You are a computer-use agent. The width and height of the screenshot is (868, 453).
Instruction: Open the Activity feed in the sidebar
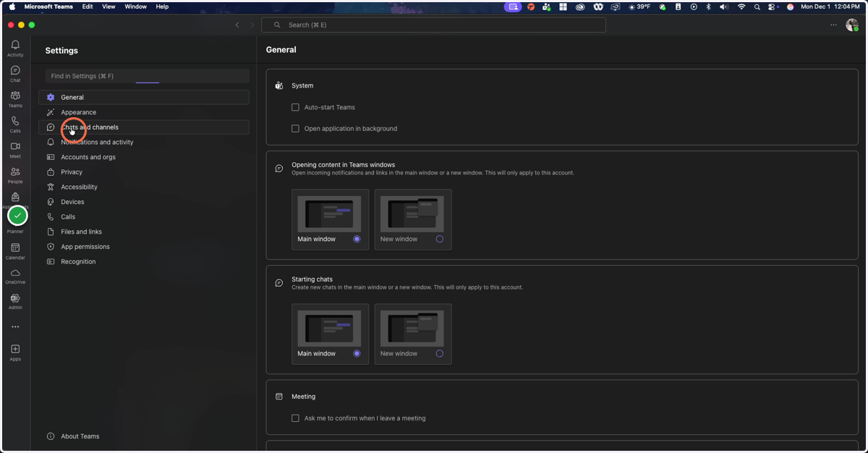click(15, 48)
